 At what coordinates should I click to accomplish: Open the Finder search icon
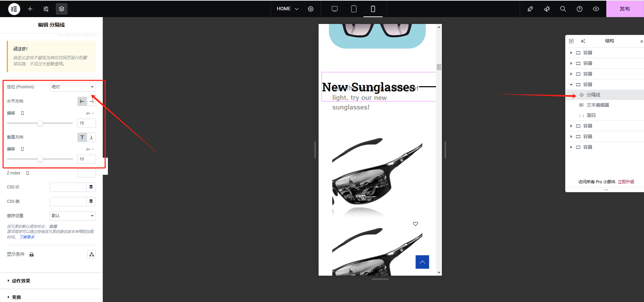(563, 9)
